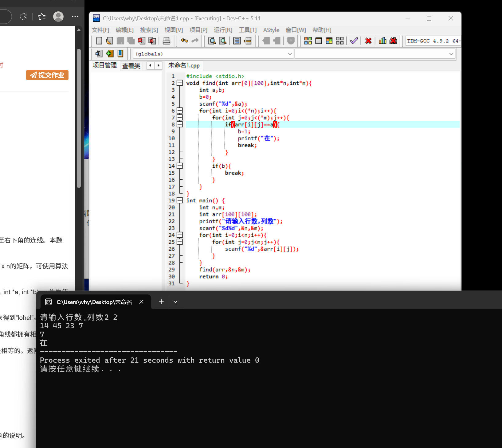Open the 项目[P] menu
502x448 pixels.
(198, 30)
